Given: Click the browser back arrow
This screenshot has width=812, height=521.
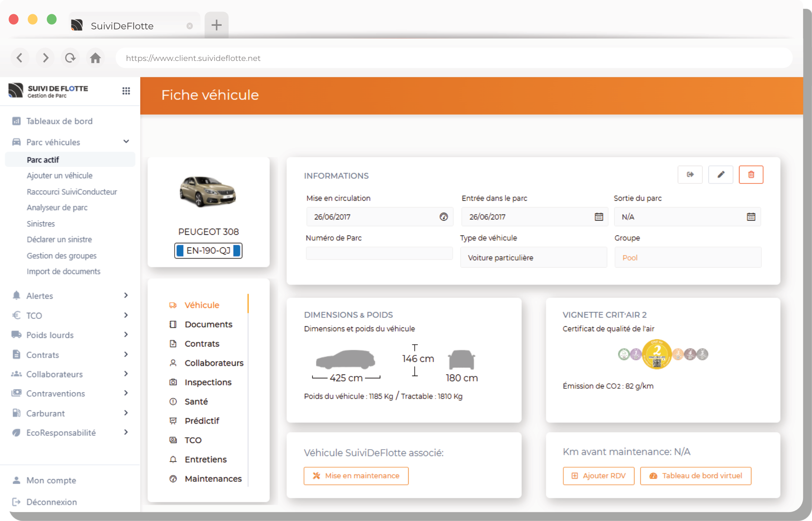Looking at the screenshot, I should point(20,58).
